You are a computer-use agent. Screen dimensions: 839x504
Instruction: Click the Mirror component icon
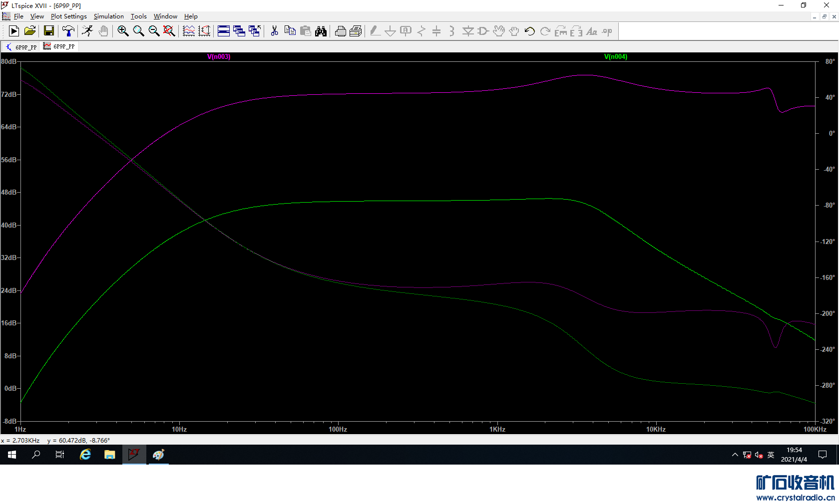[x=576, y=31]
